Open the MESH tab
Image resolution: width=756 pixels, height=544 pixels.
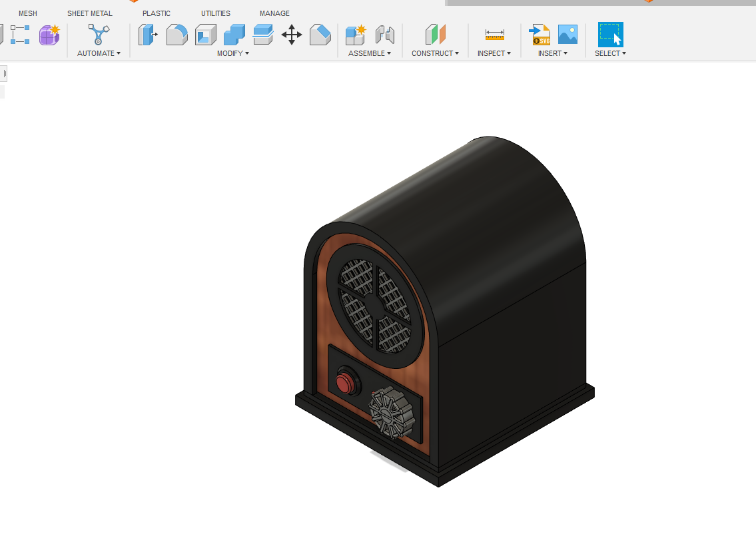(x=27, y=13)
